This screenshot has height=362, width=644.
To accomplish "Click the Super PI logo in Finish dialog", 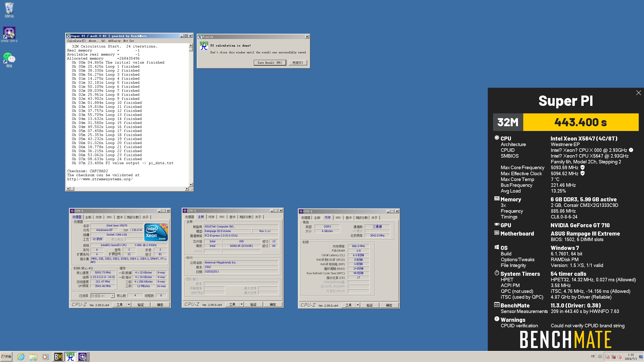I will pos(204,46).
